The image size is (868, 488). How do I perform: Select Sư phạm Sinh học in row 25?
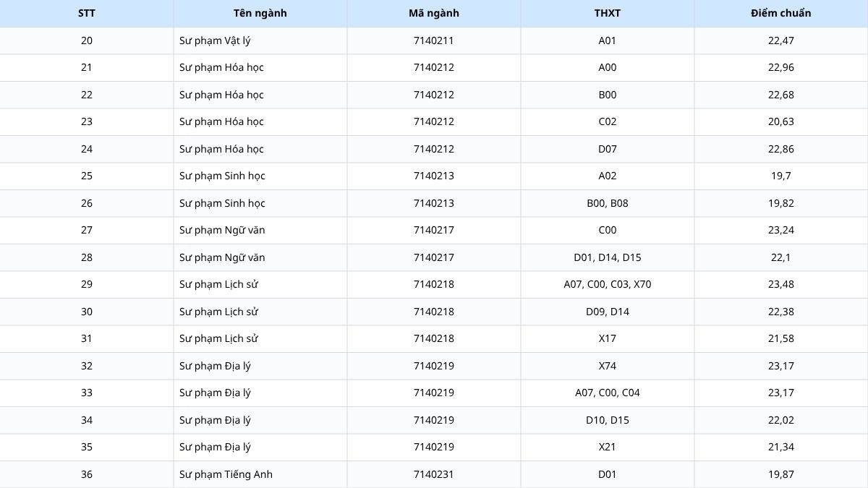[x=260, y=176]
